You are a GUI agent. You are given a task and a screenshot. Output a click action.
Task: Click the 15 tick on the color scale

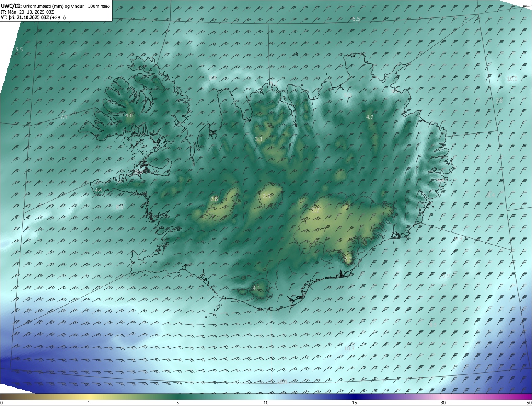click(355, 403)
